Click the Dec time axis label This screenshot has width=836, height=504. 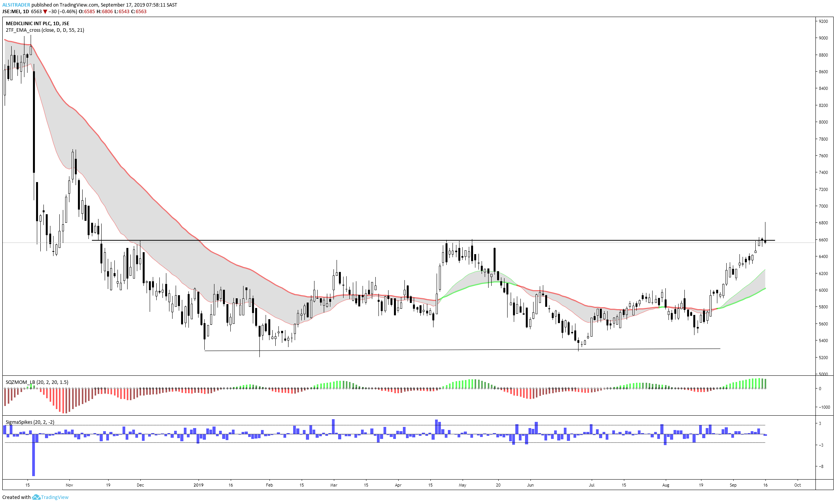[x=140, y=485]
